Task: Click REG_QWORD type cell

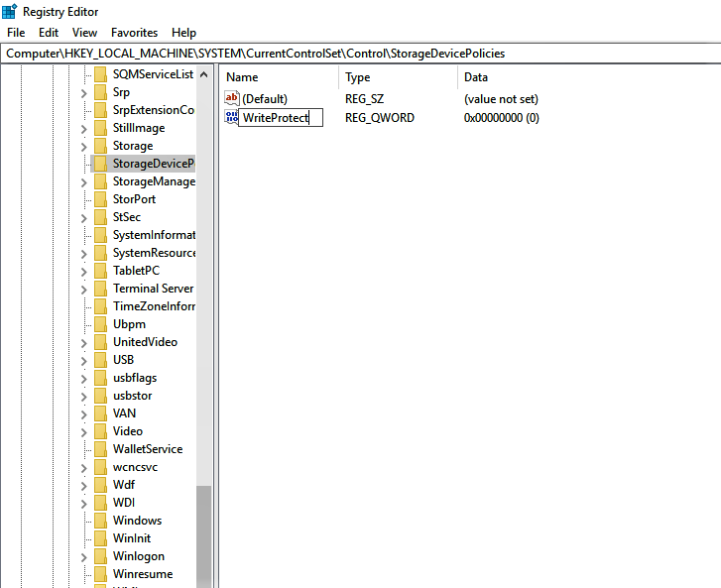Action: (380, 118)
